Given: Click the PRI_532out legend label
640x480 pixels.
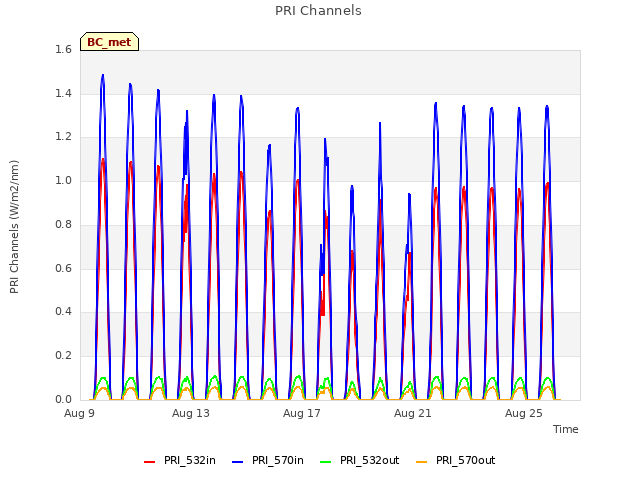Looking at the screenshot, I should coord(369,460).
